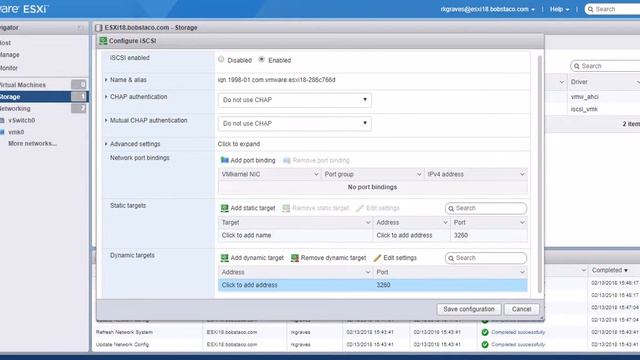Click the dynamic targets Address column dropdown

(x=367, y=272)
